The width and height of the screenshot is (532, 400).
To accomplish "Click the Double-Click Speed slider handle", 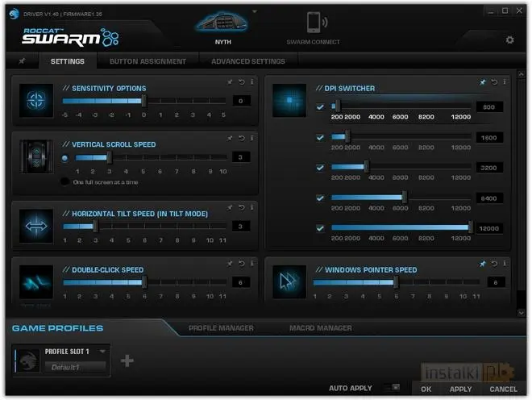I will [144, 281].
